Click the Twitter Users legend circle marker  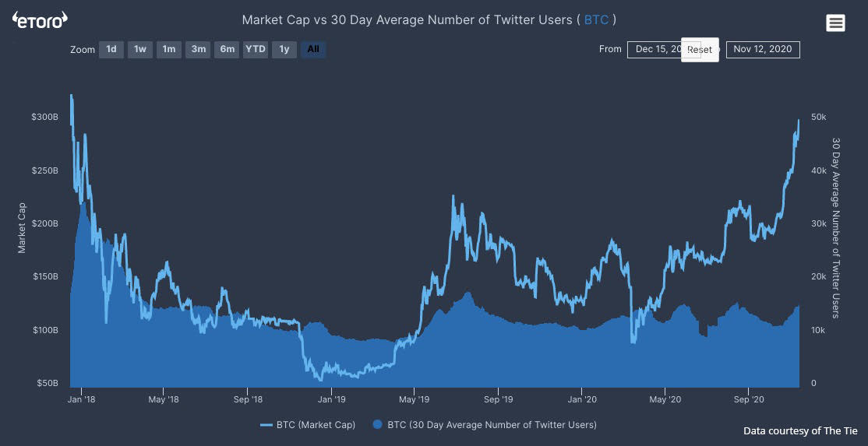(x=378, y=425)
